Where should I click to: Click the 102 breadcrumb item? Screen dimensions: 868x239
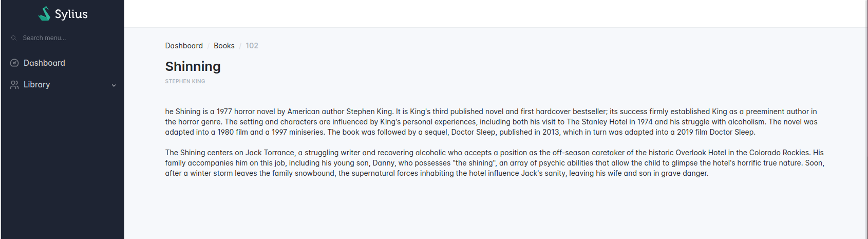252,46
